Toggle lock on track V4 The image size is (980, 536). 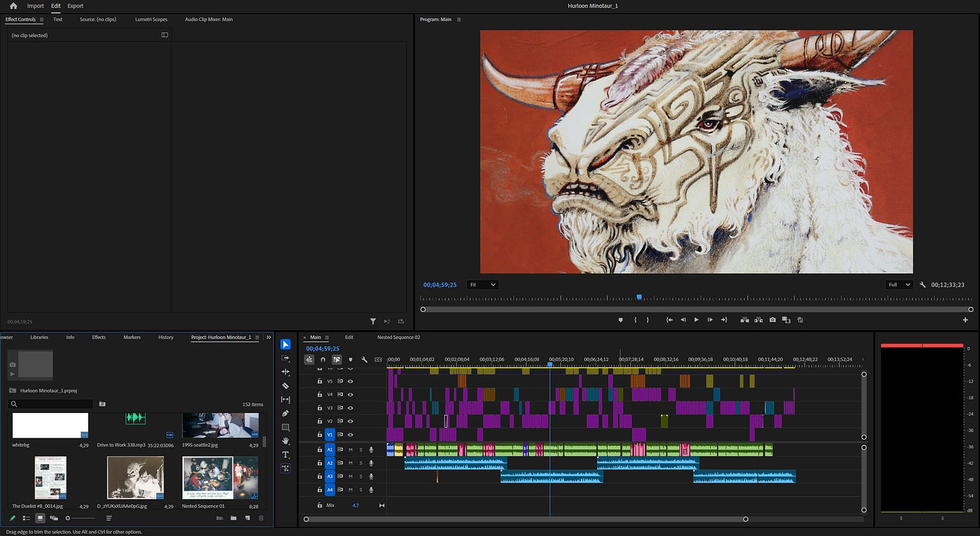pyautogui.click(x=320, y=395)
